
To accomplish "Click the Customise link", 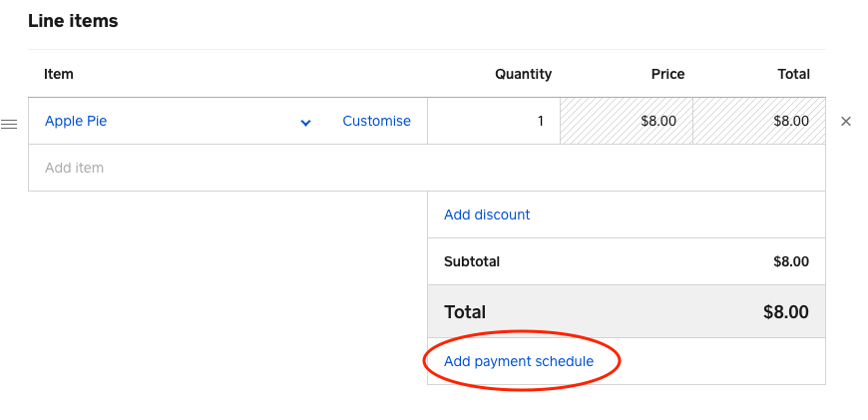I will (x=376, y=121).
